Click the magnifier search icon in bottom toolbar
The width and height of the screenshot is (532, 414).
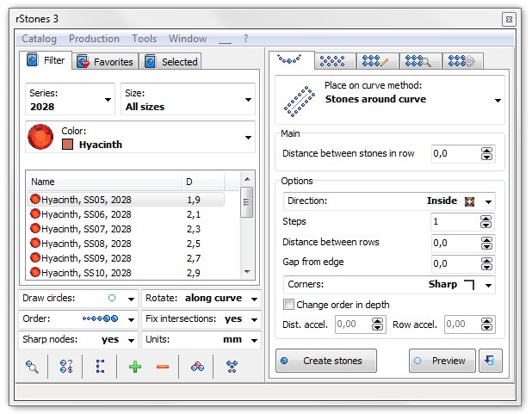(x=32, y=367)
